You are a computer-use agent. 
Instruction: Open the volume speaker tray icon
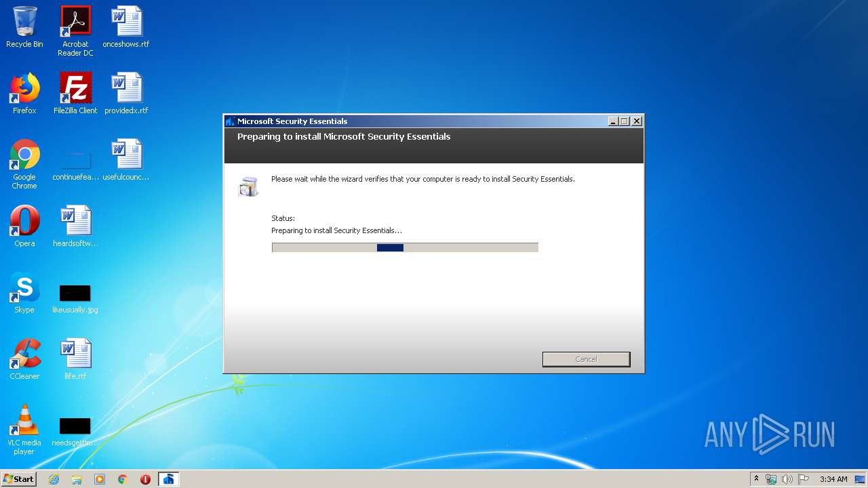tap(787, 479)
